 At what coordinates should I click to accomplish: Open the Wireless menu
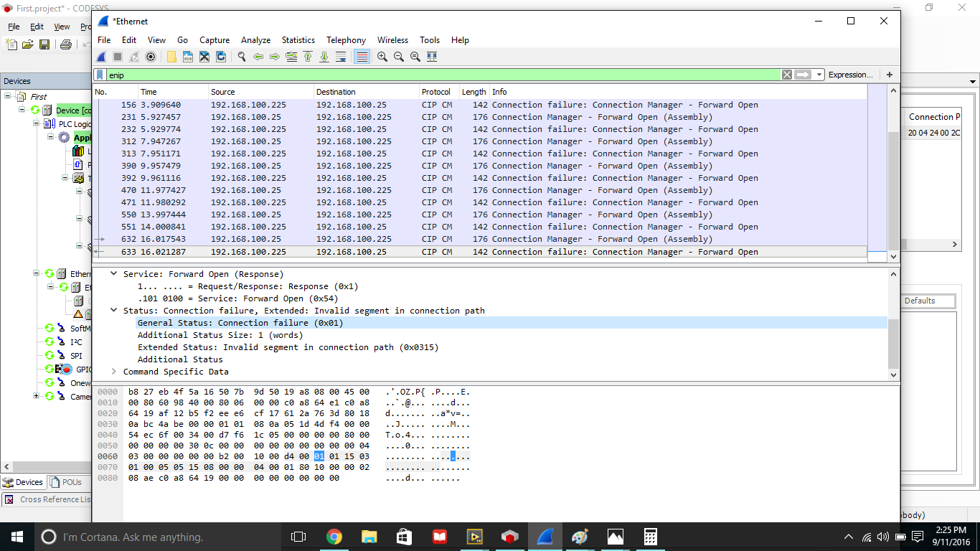point(392,40)
